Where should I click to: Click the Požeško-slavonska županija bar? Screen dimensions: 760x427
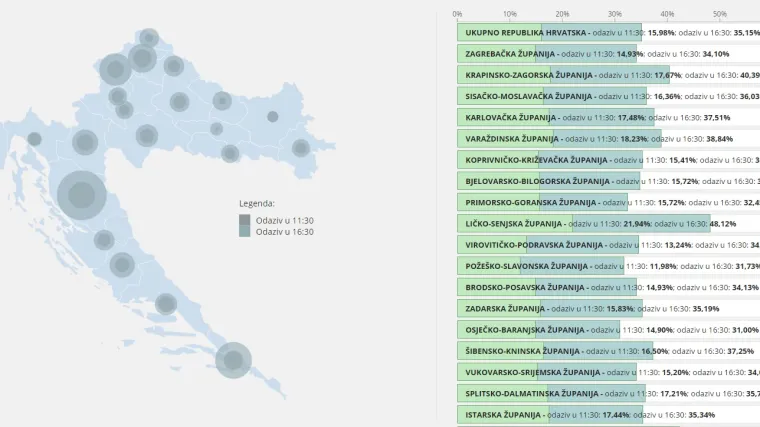540,266
